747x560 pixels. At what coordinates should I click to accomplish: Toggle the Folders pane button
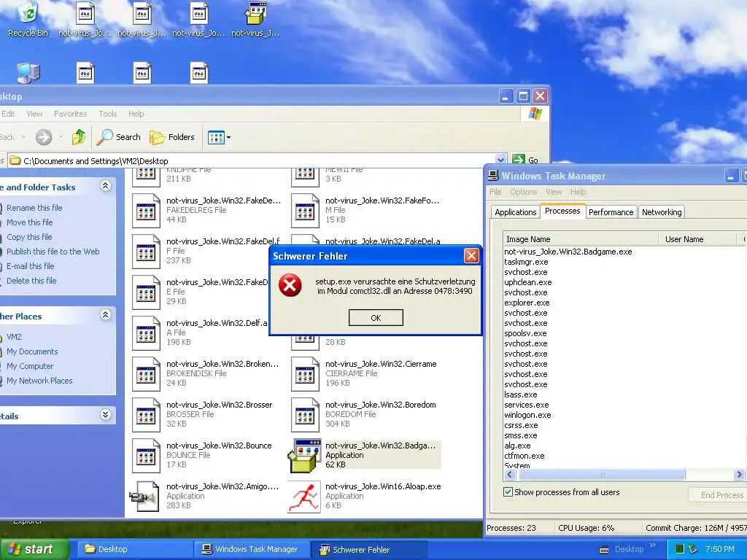pos(172,137)
